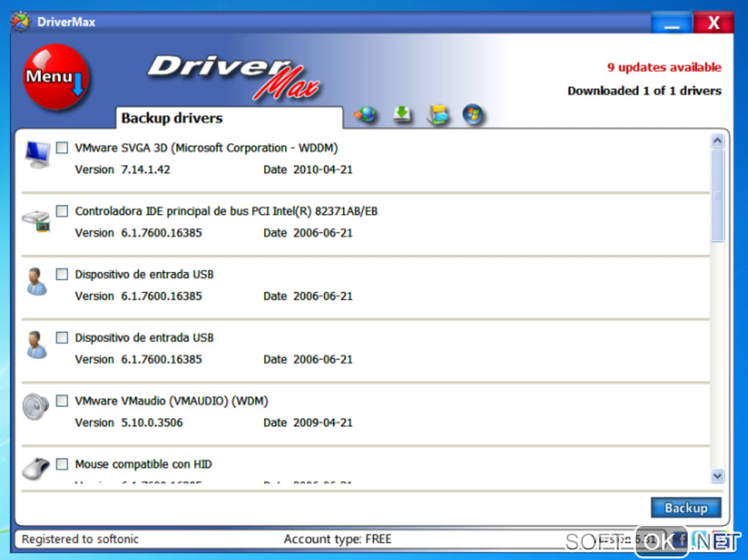Minimize the DriverMax window
Viewport: 748px width, 560px height.
672,23
